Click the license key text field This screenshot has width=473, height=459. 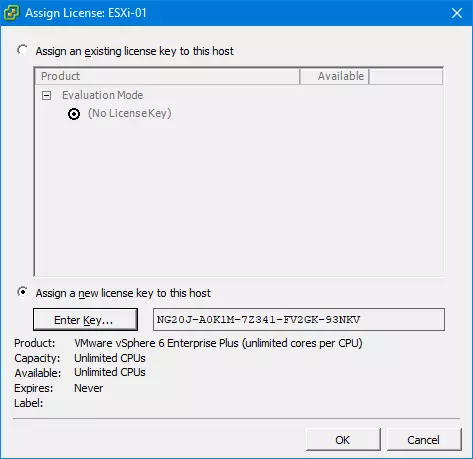point(299,320)
